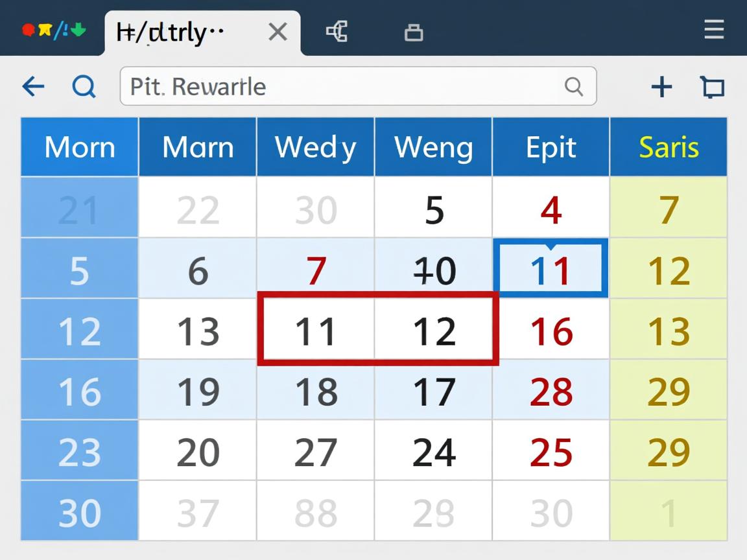Image resolution: width=747 pixels, height=560 pixels.
Task: Expand the marker above the blue-outlined date
Action: point(551,244)
